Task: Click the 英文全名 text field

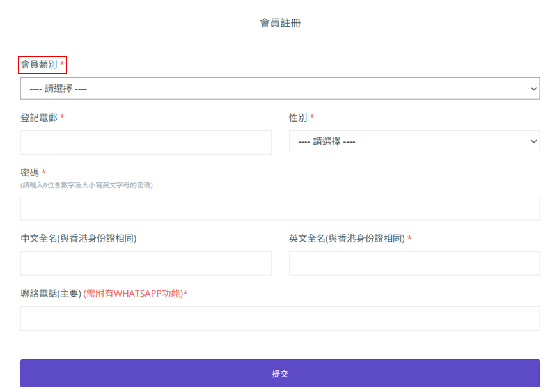Action: coord(414,263)
